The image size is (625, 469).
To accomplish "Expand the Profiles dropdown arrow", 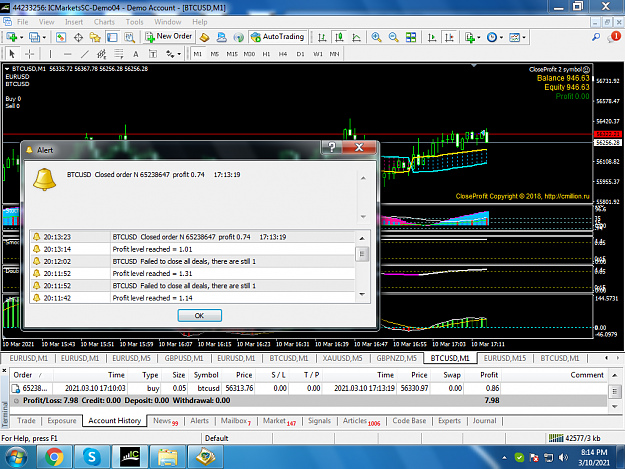I will point(44,37).
